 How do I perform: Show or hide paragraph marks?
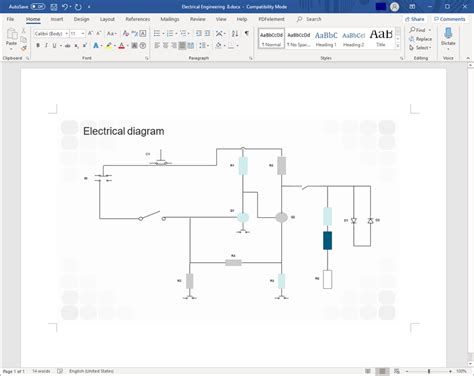point(247,33)
